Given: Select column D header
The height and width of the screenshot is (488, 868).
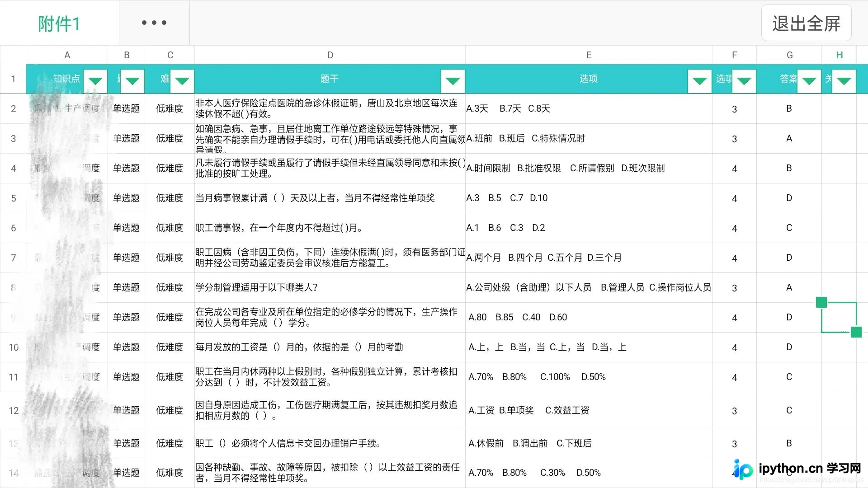Looking at the screenshot, I should 330,55.
